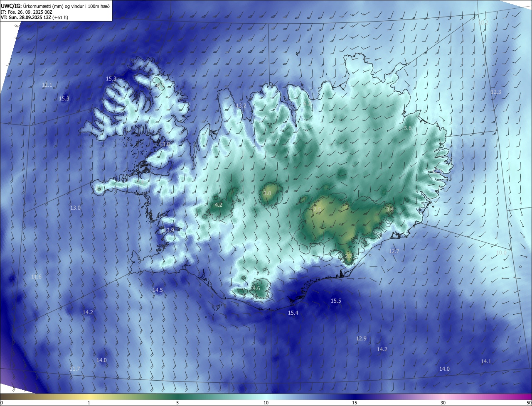Click the map value label "15.4"
Viewport: 532px width, 406px height.
(293, 313)
